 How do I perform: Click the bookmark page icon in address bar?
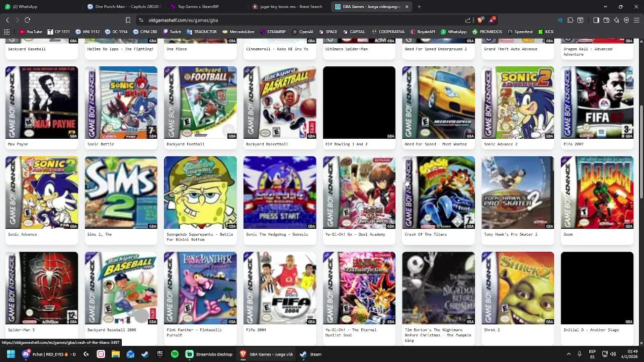coord(128,20)
